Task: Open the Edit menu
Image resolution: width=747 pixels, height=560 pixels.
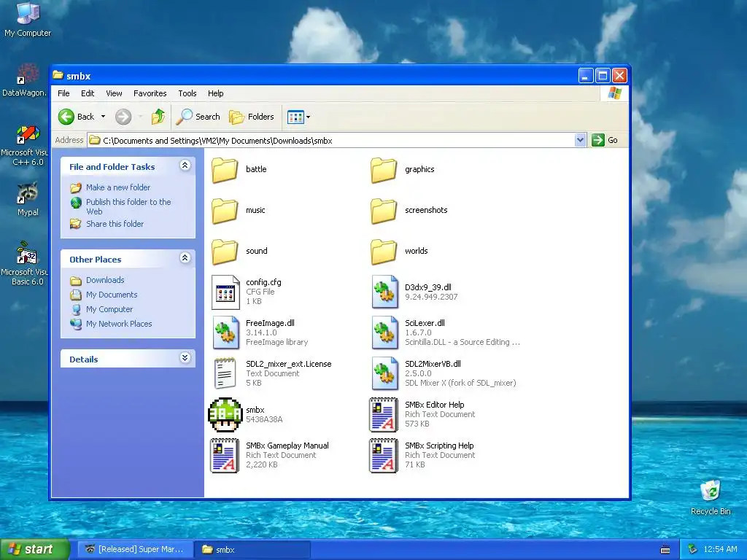Action: pyautogui.click(x=88, y=93)
